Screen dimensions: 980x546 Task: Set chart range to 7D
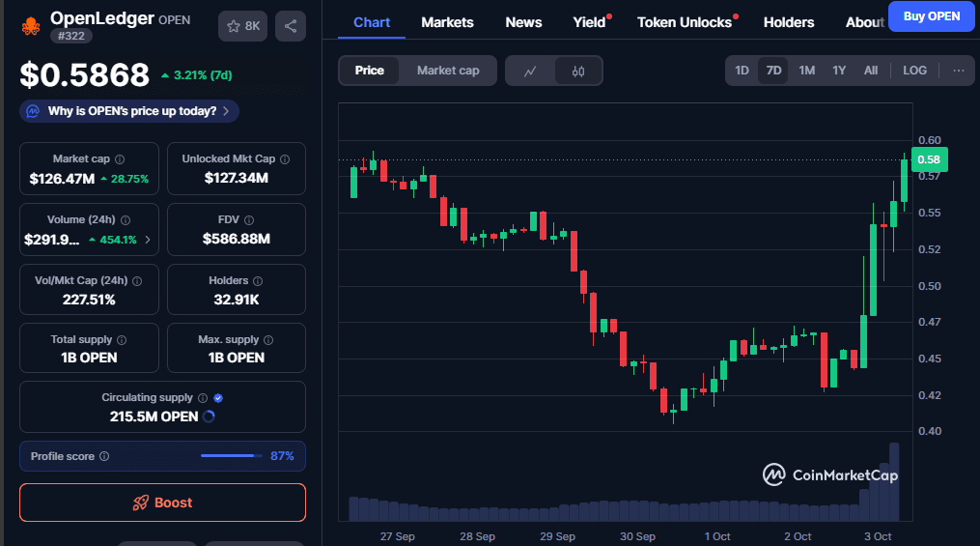[773, 71]
